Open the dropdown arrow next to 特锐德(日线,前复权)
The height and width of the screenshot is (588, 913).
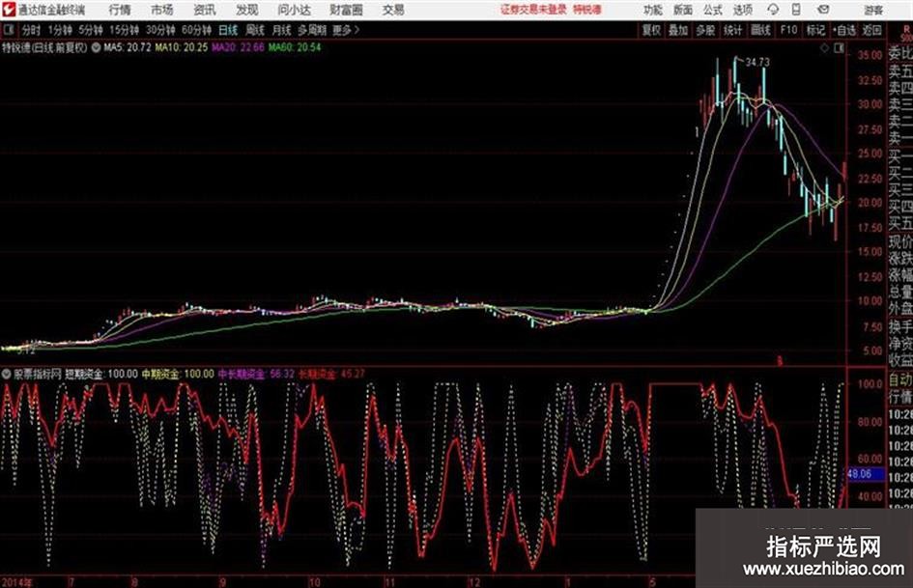click(x=96, y=47)
